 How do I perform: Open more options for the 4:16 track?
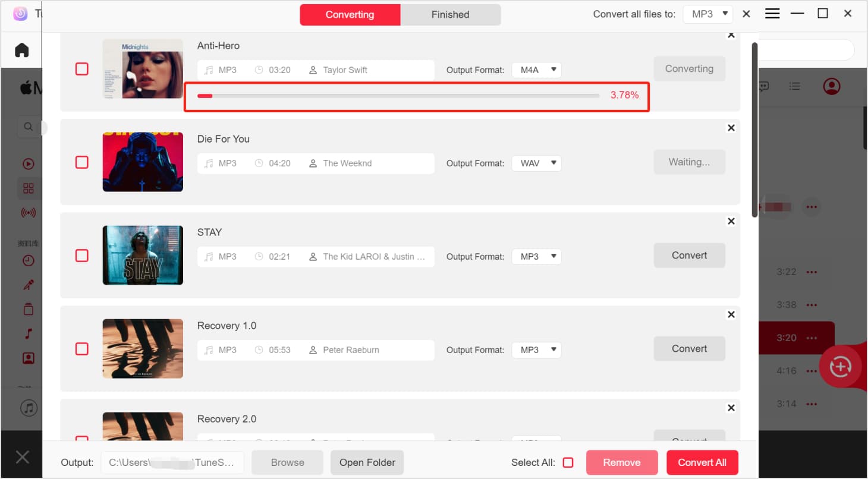[x=812, y=371]
